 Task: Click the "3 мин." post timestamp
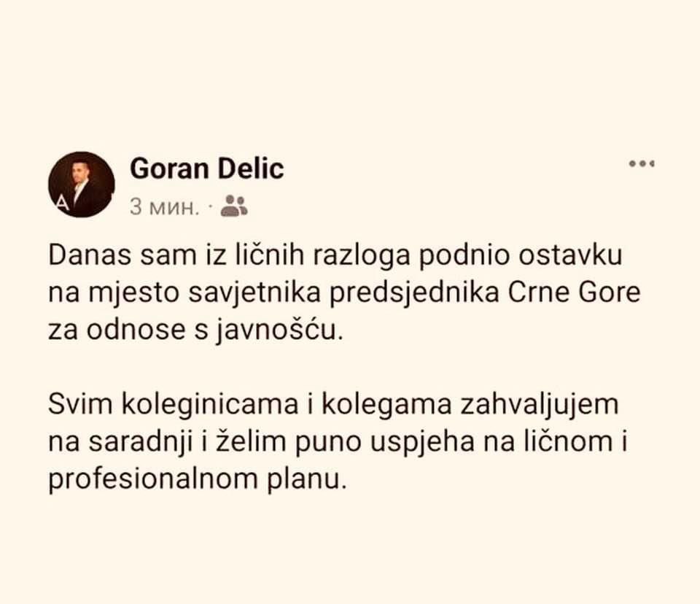(164, 207)
